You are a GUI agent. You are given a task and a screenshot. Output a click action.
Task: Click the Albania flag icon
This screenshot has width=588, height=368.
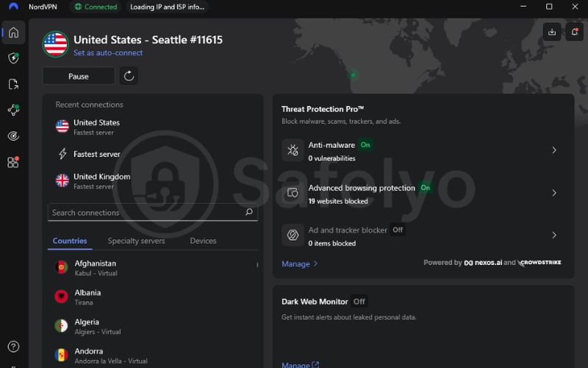(62, 297)
